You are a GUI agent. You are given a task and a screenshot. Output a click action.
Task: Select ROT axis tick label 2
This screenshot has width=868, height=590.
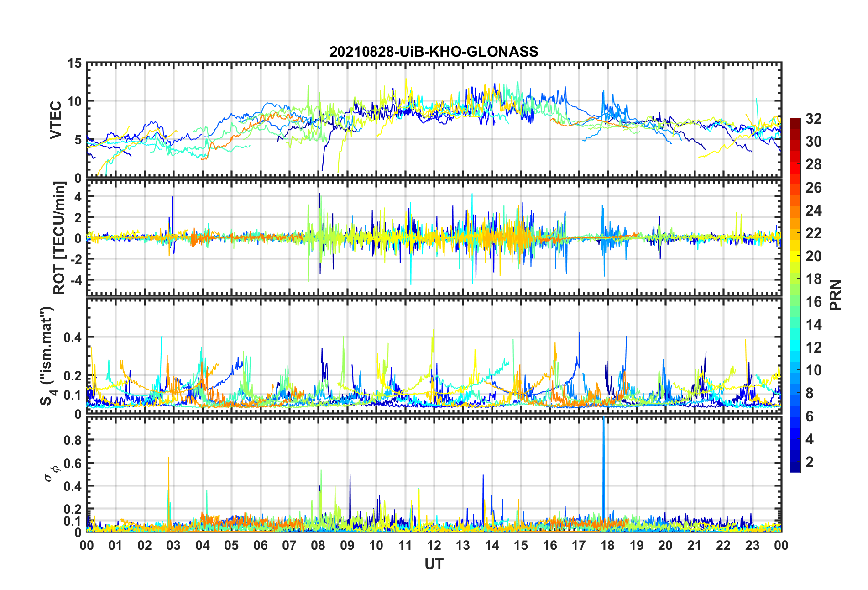(x=78, y=217)
